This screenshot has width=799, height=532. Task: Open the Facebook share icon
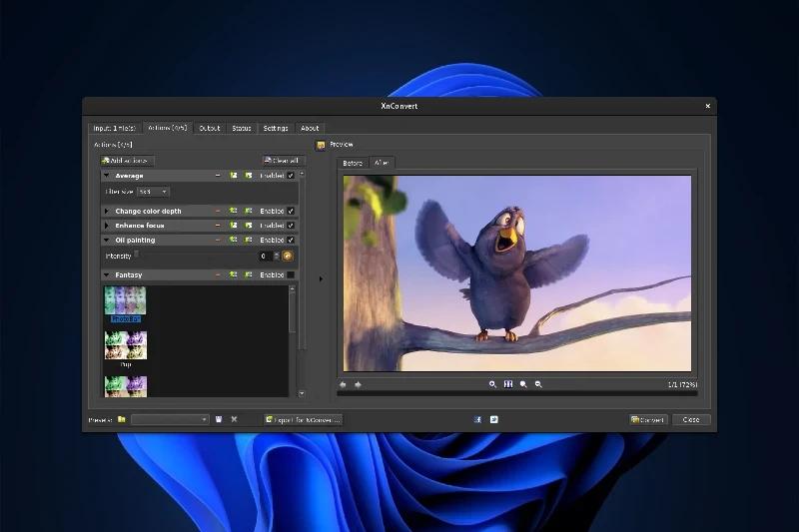477,419
